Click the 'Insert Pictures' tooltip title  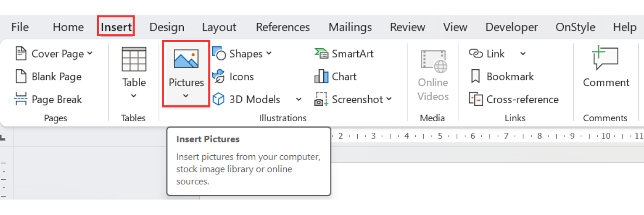click(x=208, y=139)
